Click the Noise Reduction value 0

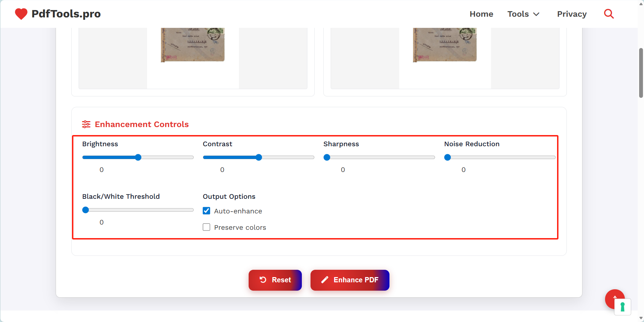point(464,170)
